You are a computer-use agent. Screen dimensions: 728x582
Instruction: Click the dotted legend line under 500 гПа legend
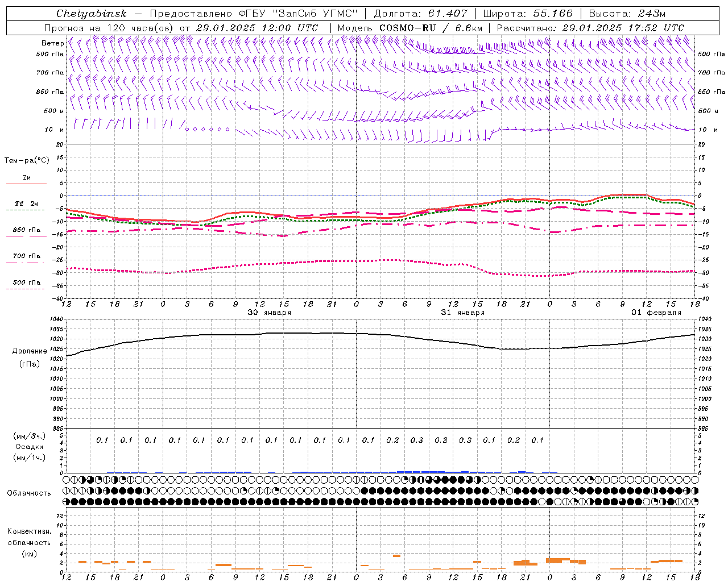(x=25, y=289)
